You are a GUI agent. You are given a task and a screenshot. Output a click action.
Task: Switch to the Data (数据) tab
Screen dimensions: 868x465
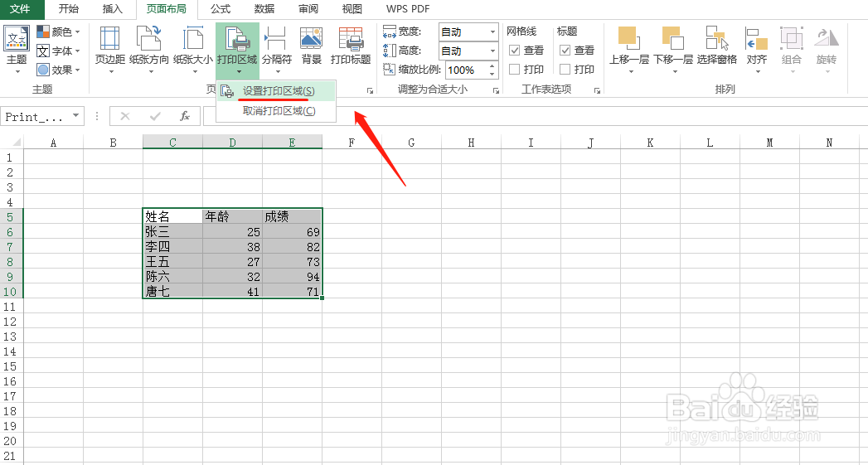tap(264, 9)
